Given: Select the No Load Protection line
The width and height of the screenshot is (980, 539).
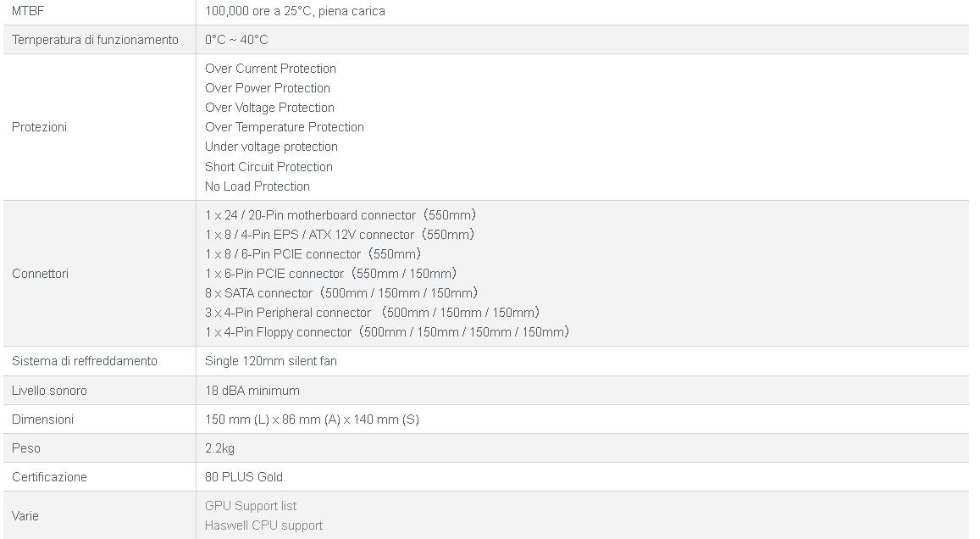Looking at the screenshot, I should coord(257,186).
